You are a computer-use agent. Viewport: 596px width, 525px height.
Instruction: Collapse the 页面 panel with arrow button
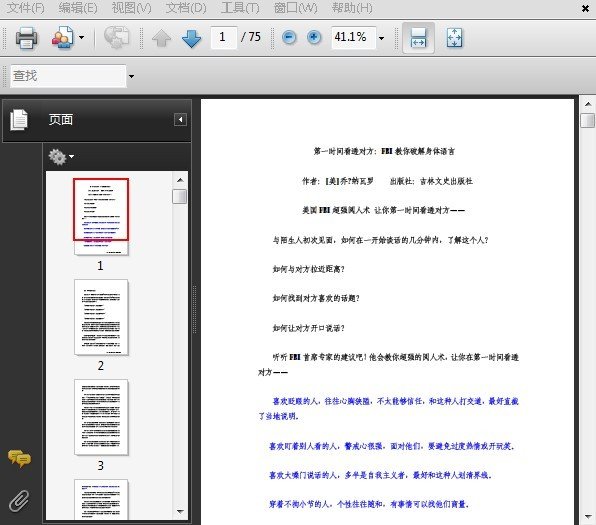180,120
